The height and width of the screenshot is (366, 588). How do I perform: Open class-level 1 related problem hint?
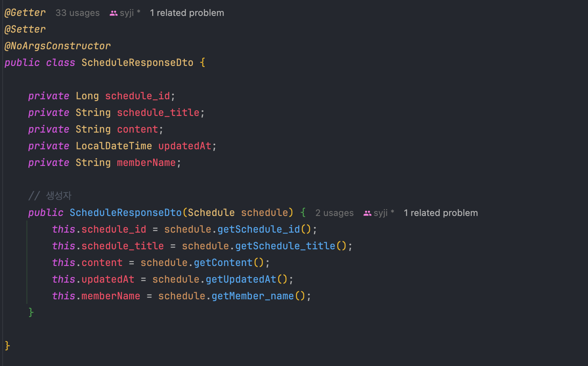point(187,13)
